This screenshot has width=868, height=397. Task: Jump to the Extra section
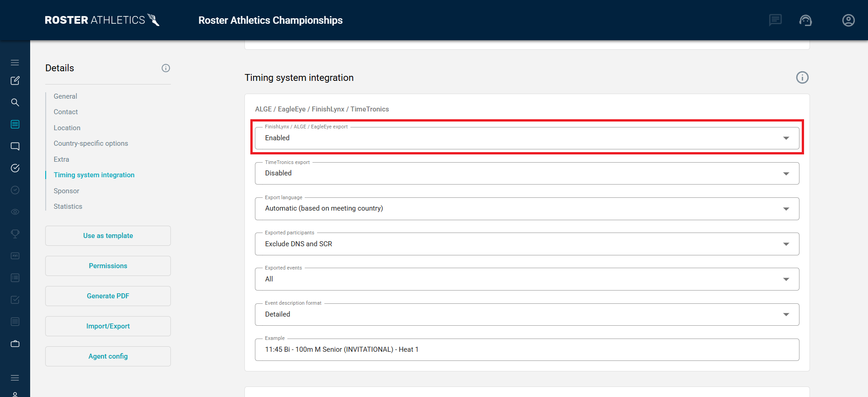click(x=61, y=159)
